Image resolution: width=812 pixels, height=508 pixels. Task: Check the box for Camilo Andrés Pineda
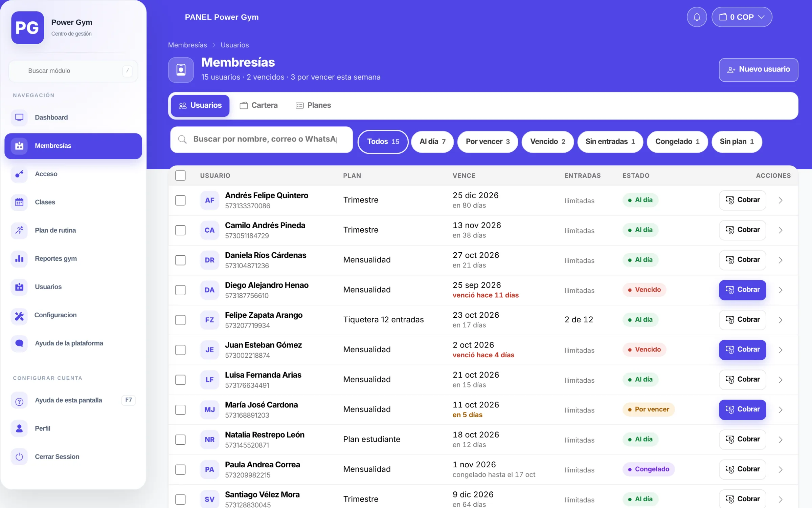180,230
